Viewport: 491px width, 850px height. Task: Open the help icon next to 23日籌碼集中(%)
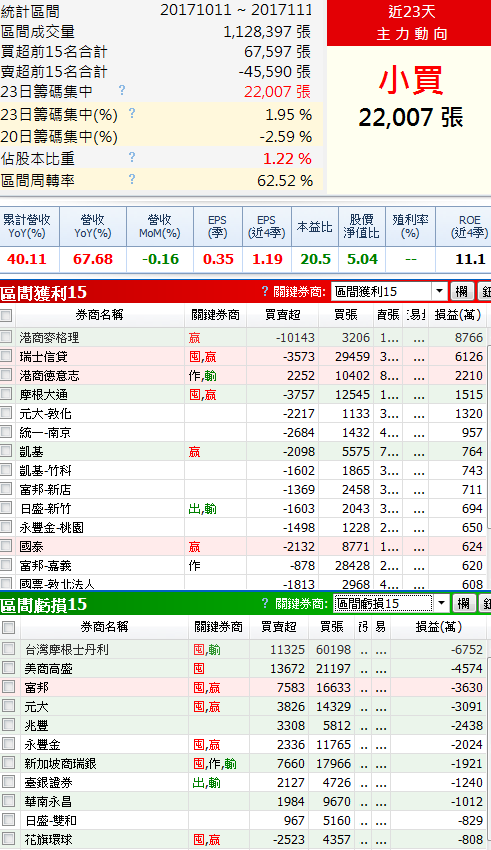point(132,113)
